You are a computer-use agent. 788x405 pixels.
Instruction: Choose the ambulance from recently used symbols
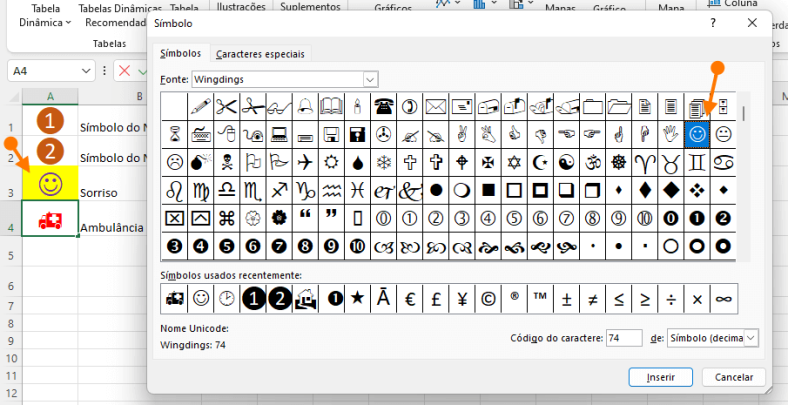pyautogui.click(x=174, y=298)
